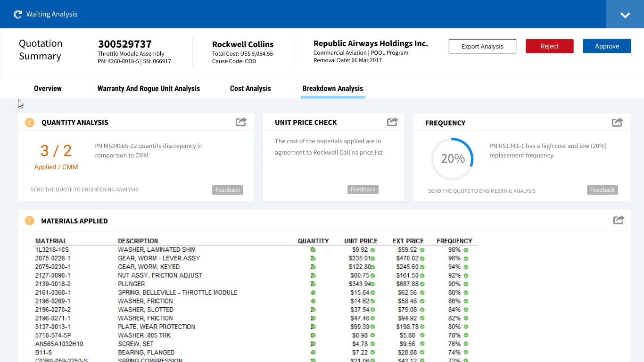Give Feedback on Unit Price Check
Viewport: 644px width, 362px height.
363,189
